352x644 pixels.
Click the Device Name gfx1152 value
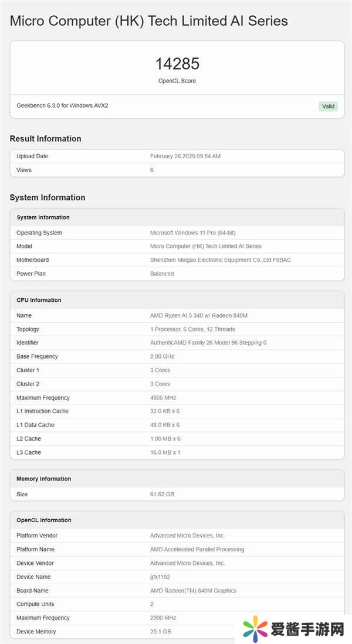click(160, 577)
